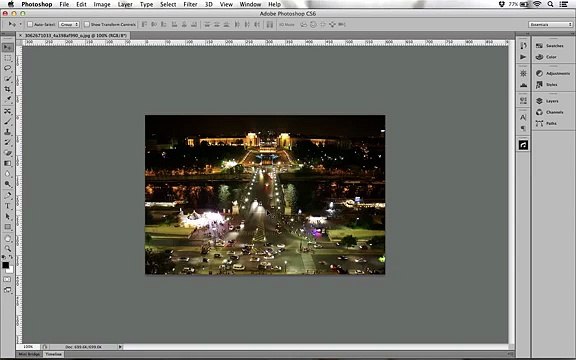
Task: Click the 3D Rotate mode icon
Action: [304, 25]
